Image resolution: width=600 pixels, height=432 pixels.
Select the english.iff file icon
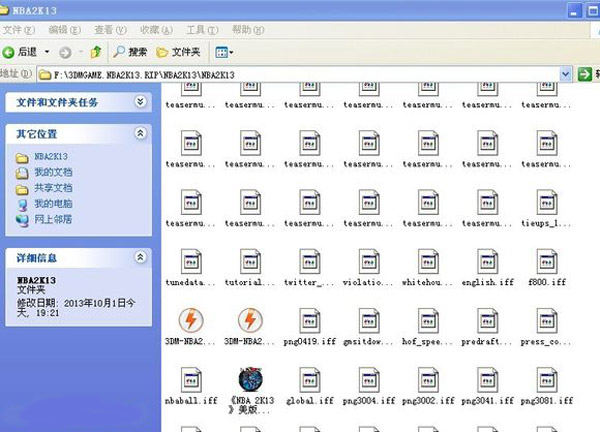(x=488, y=261)
